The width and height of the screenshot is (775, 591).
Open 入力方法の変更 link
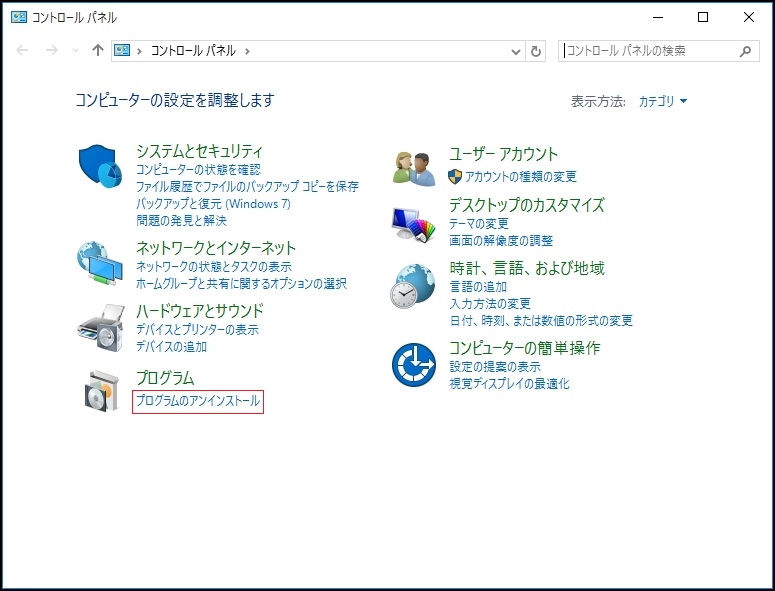(490, 303)
